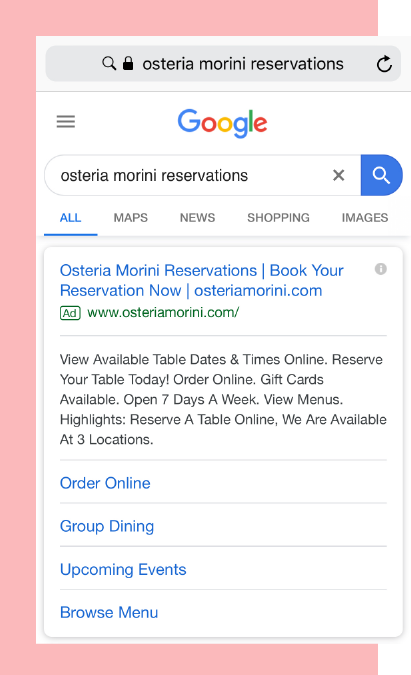Clear the search query with X
Viewport: 411px width, 675px height.
coord(339,175)
